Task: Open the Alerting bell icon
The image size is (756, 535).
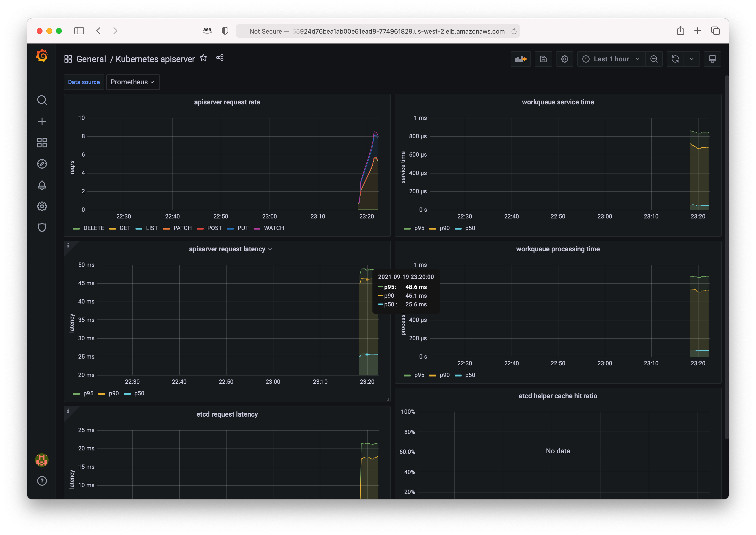Action: pyautogui.click(x=42, y=185)
